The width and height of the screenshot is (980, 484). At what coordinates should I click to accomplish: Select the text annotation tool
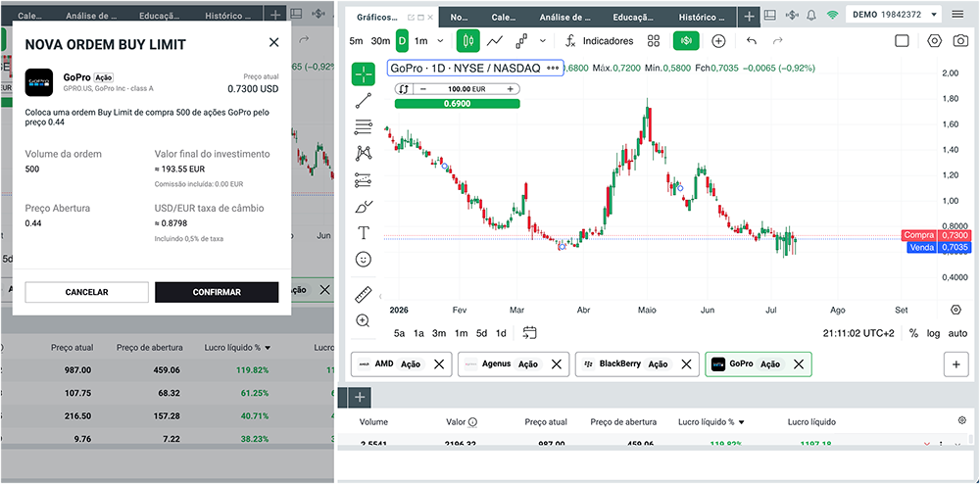(x=364, y=233)
